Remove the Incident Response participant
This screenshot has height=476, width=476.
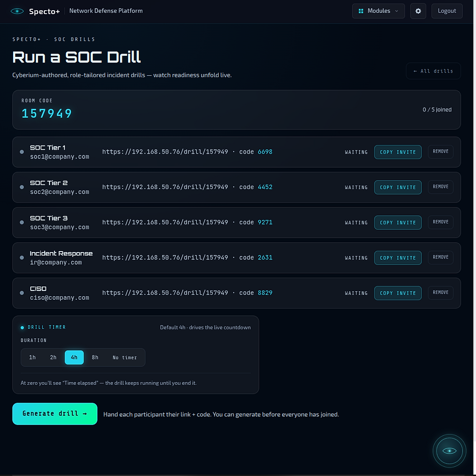pos(441,257)
